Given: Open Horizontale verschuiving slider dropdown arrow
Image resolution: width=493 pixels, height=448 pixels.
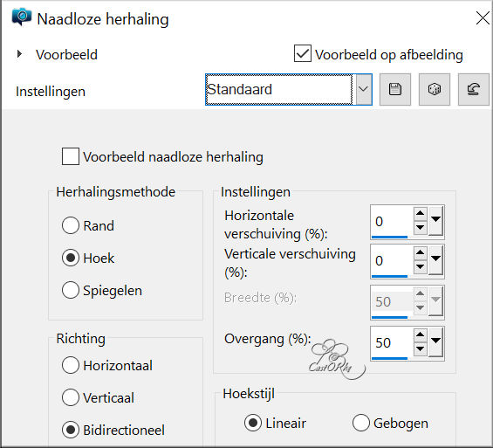Looking at the screenshot, I should (x=435, y=220).
